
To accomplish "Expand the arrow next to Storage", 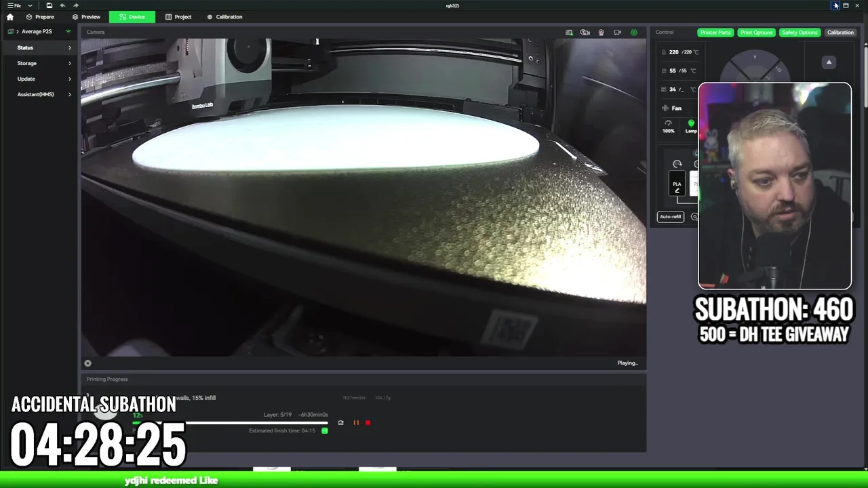I will [x=69, y=63].
